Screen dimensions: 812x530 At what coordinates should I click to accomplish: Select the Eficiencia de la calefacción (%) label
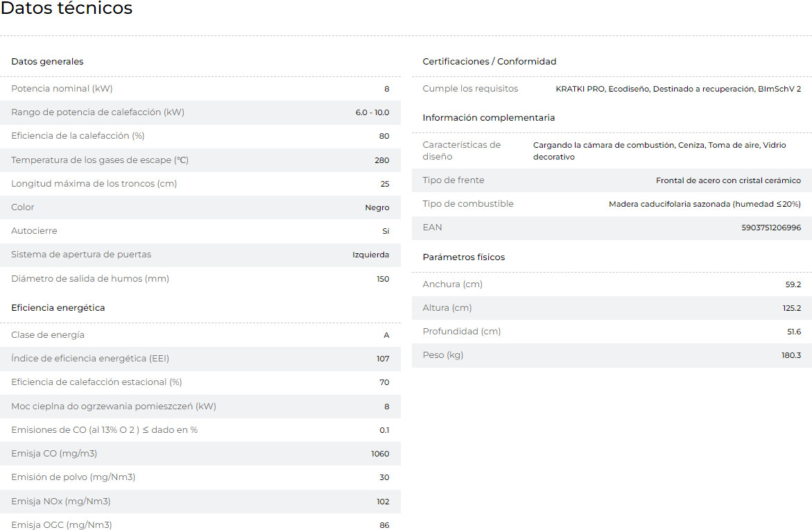click(x=78, y=136)
